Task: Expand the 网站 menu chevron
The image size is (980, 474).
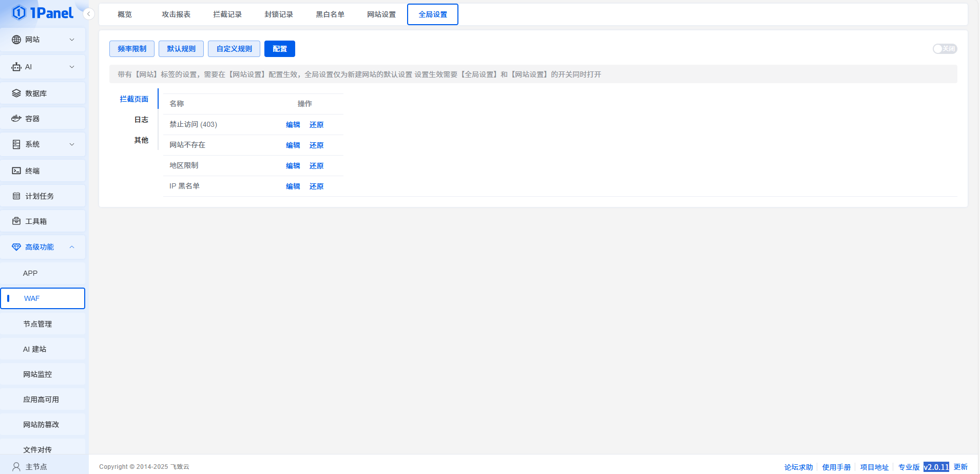Action: tap(72, 40)
